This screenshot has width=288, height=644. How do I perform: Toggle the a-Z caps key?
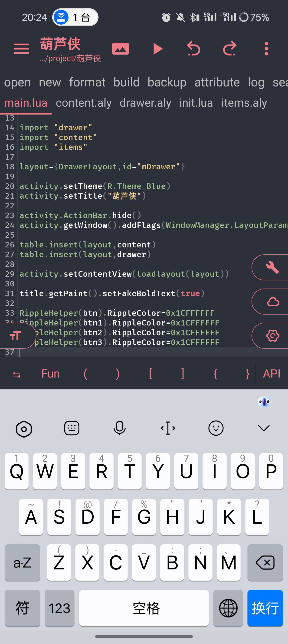[22, 563]
